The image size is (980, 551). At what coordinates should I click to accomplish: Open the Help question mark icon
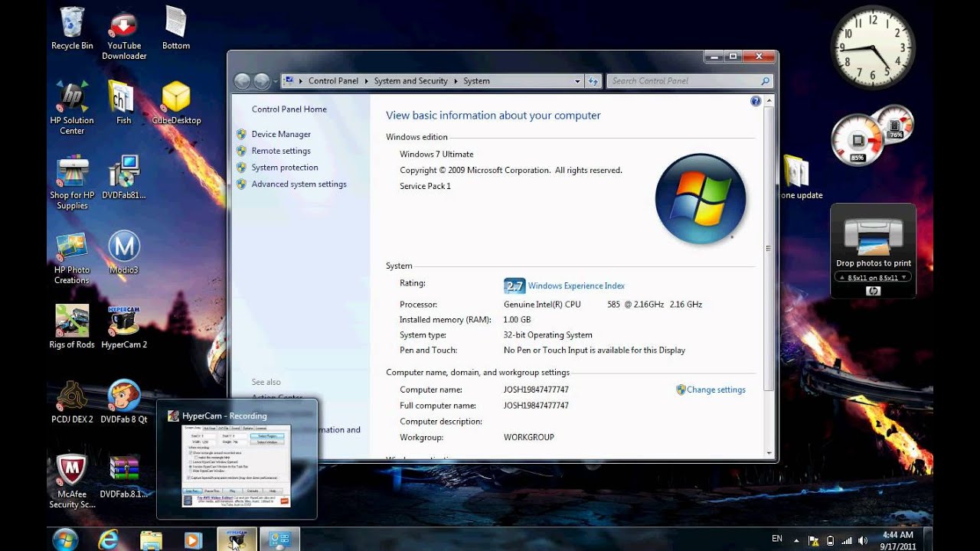pyautogui.click(x=756, y=101)
